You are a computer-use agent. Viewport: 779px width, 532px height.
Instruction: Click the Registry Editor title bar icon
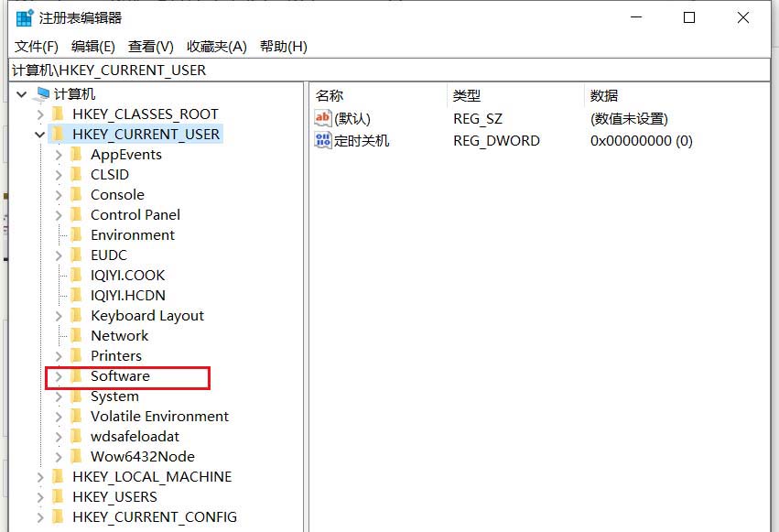click(25, 18)
